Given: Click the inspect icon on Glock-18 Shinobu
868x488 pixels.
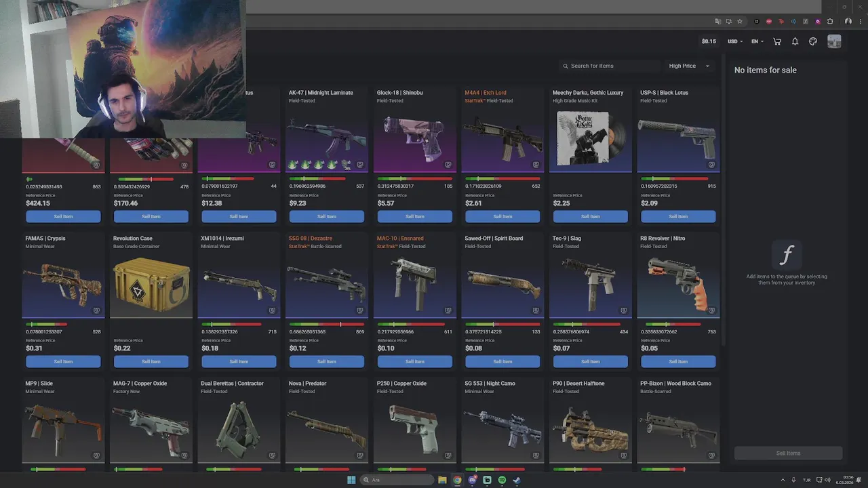Looking at the screenshot, I should coord(448,165).
